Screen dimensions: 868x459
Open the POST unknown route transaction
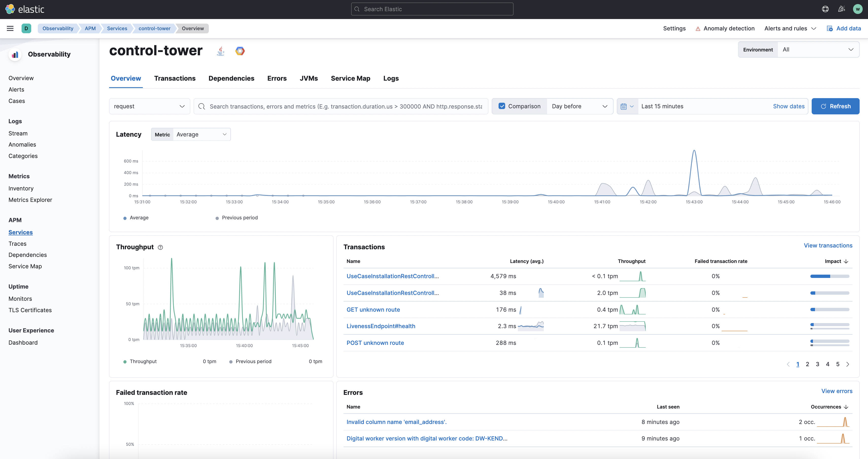pos(375,343)
